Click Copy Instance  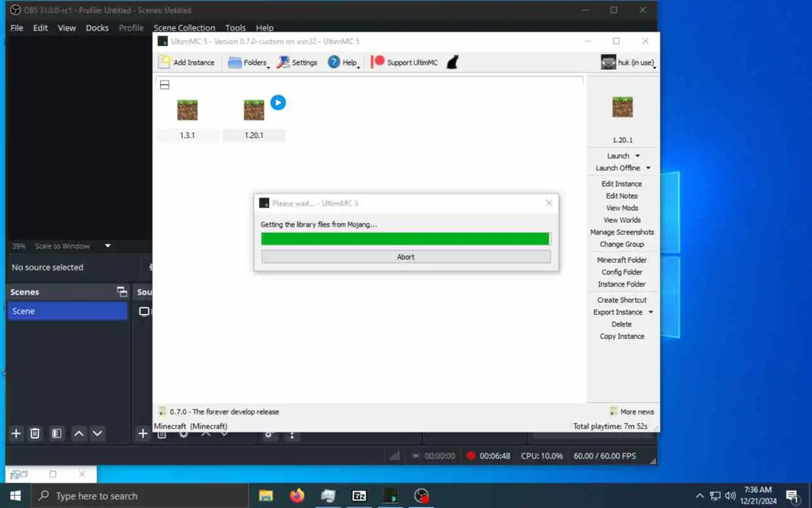(x=622, y=336)
